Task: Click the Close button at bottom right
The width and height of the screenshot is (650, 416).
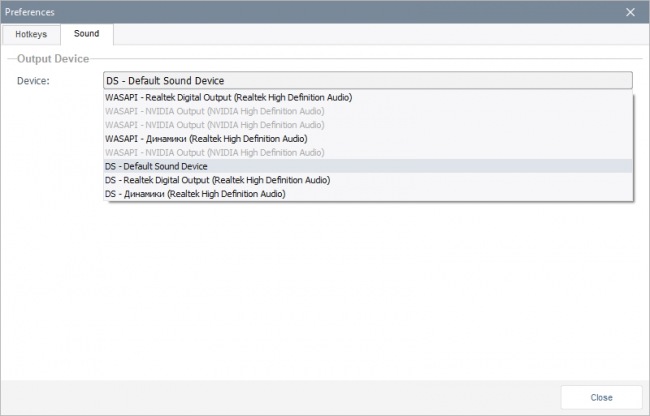Action: 601,397
